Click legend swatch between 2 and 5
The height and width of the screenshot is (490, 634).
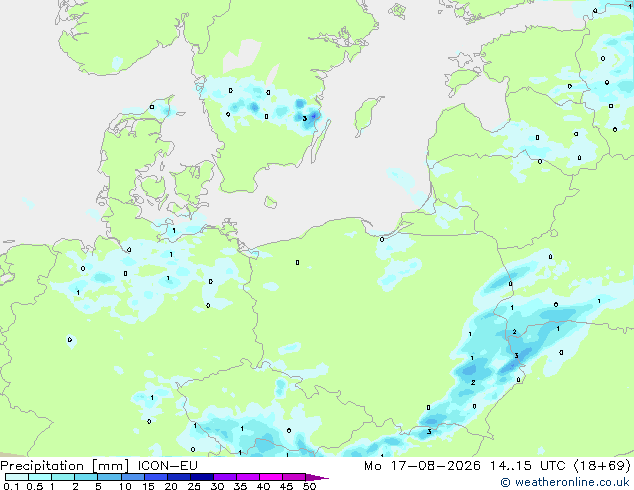[87, 477]
